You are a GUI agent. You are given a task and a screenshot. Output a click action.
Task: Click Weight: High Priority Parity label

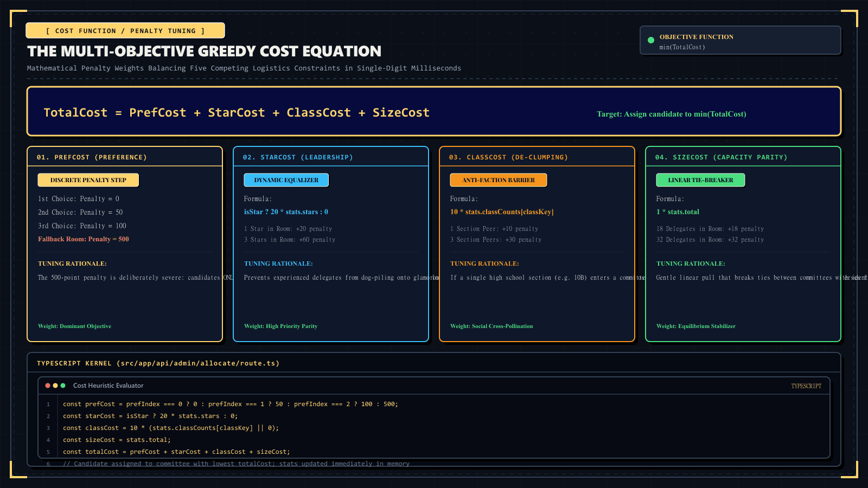click(280, 326)
